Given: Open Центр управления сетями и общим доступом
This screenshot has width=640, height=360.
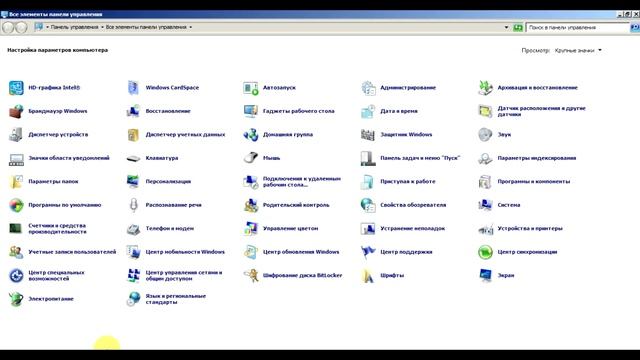Looking at the screenshot, I should (184, 276).
